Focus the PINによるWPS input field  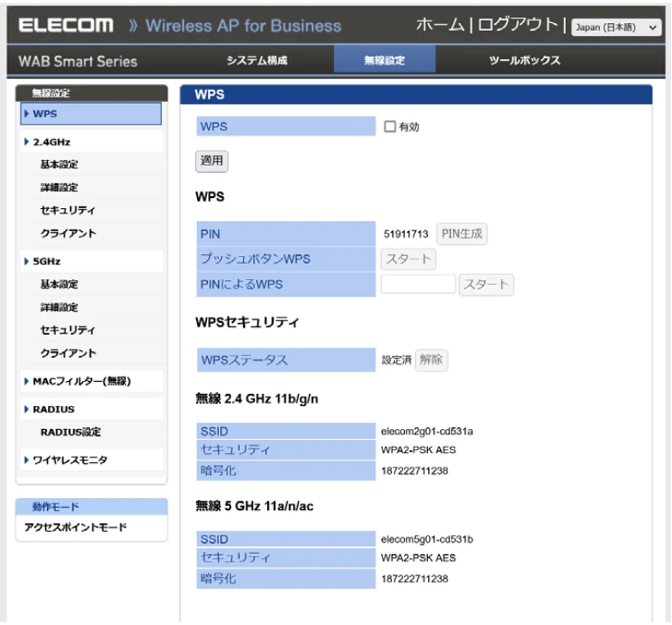pyautogui.click(x=418, y=283)
